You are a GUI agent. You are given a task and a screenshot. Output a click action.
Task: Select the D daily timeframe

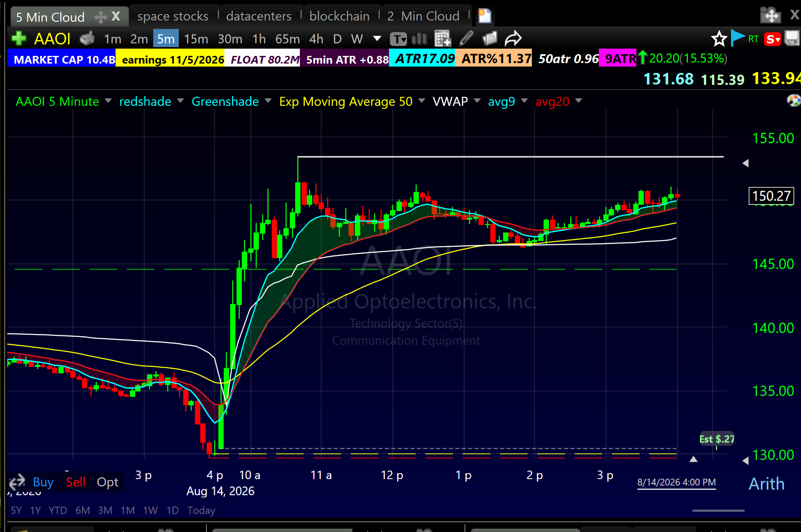click(337, 39)
